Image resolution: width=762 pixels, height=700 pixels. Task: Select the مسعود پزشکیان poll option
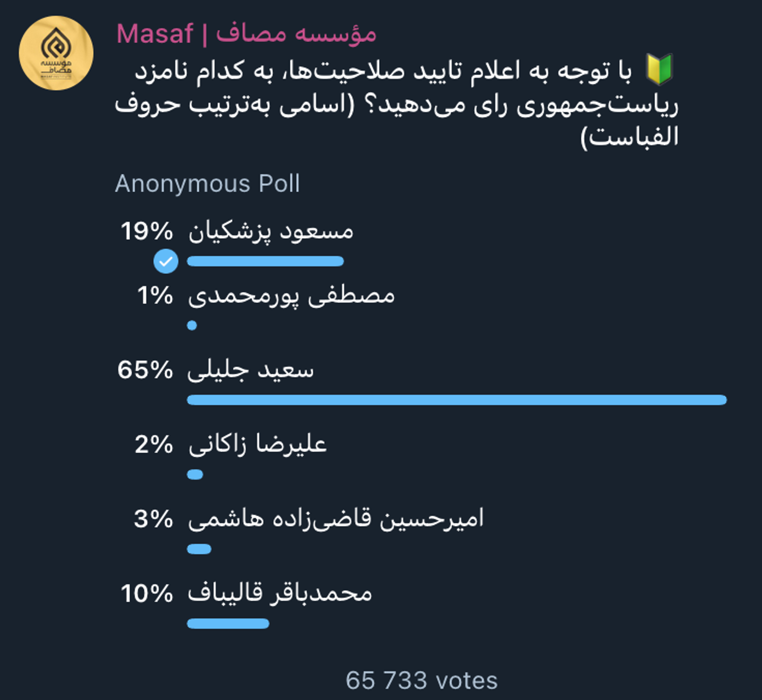coord(271,232)
